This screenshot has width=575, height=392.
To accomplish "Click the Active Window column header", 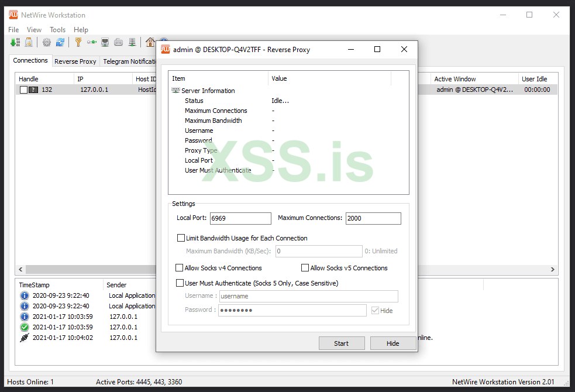I will pos(474,79).
